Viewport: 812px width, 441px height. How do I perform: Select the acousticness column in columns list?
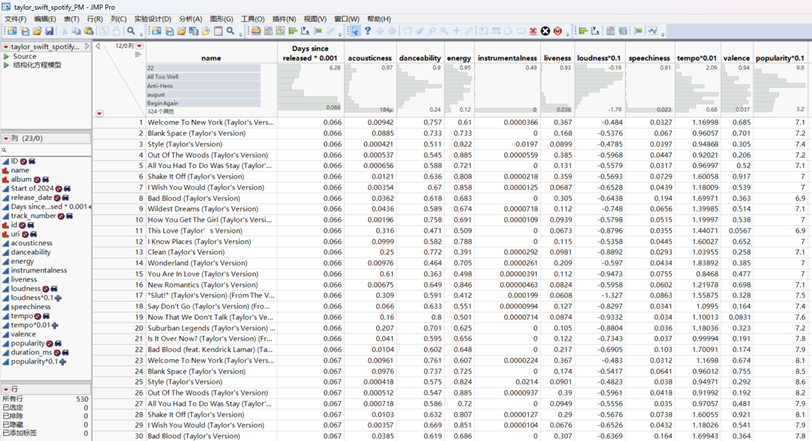32,243
